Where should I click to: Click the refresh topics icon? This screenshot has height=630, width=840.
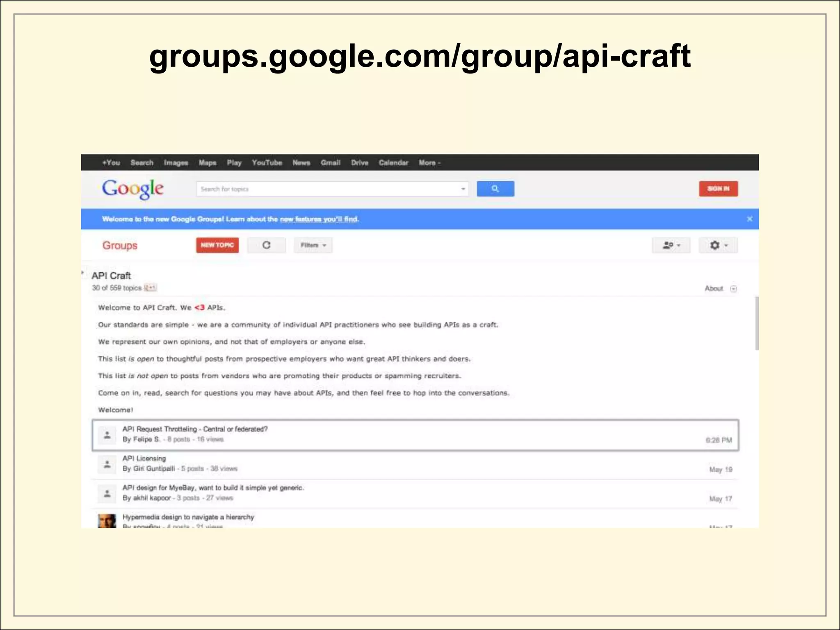coord(266,245)
